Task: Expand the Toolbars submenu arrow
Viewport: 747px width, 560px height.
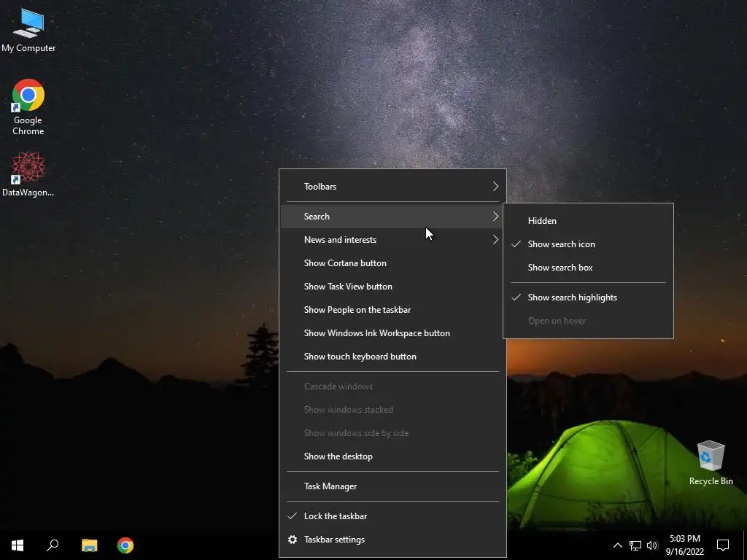Action: pyautogui.click(x=495, y=186)
